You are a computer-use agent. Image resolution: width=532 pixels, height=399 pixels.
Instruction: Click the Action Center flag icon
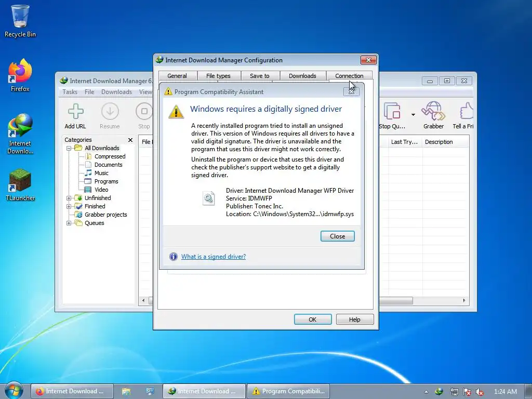pos(467,392)
